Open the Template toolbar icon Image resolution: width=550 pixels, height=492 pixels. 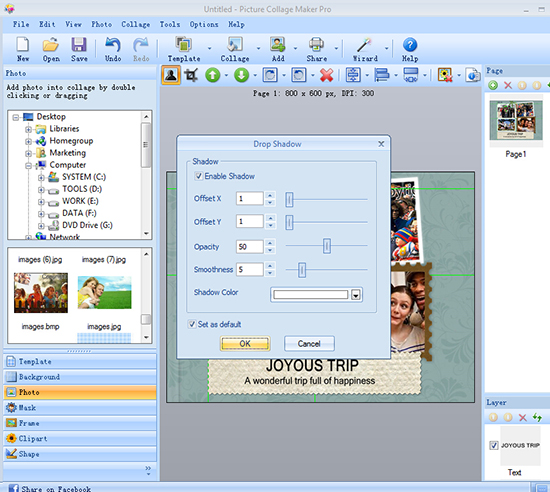click(x=183, y=45)
